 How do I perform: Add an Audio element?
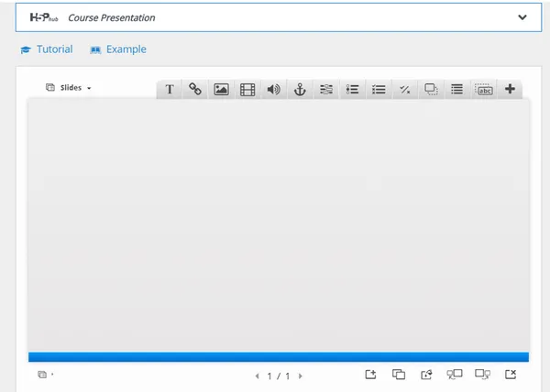273,90
